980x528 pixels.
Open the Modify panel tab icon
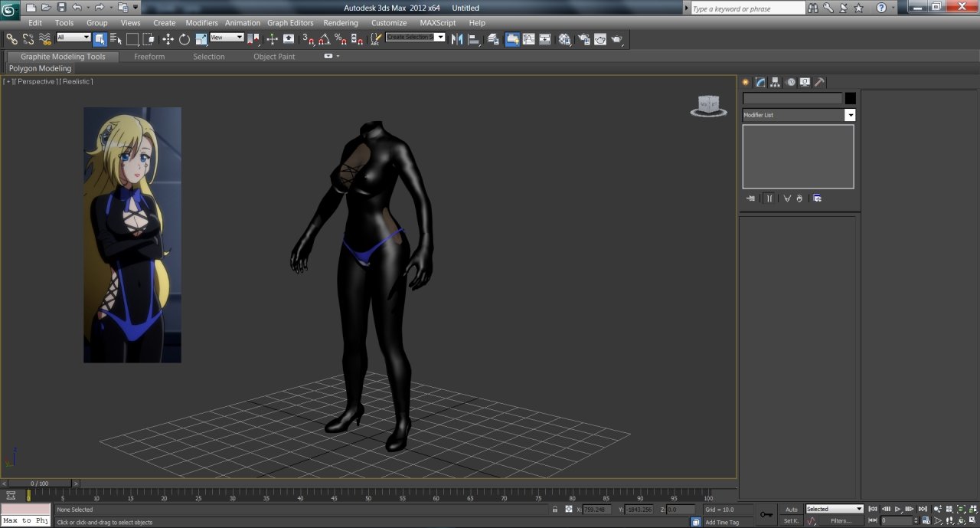point(760,82)
